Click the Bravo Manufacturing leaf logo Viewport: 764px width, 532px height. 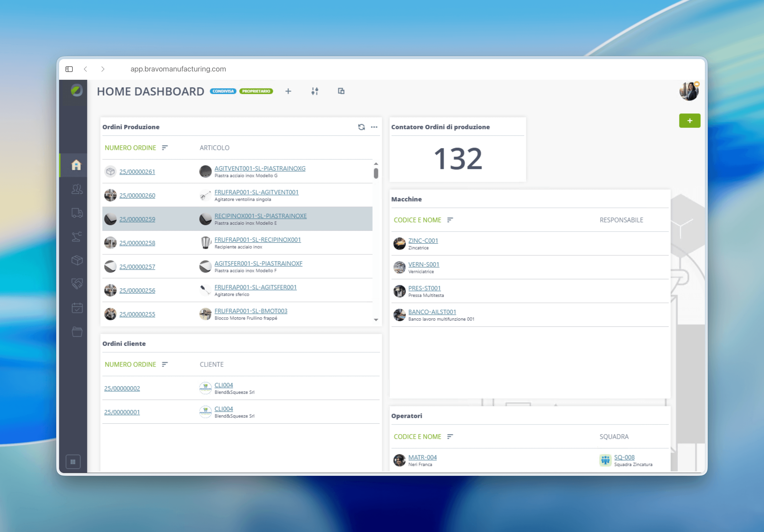point(76,90)
